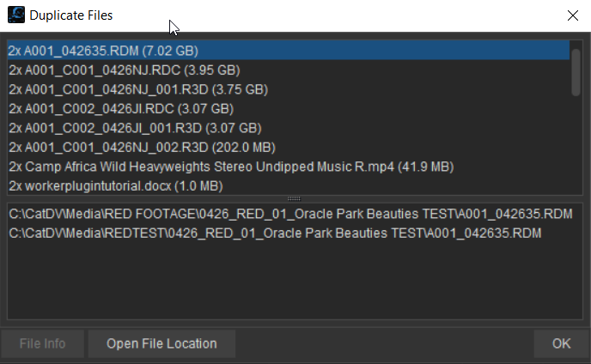The width and height of the screenshot is (591, 364).
Task: Click the duplicates list vertical scrollbar thumb
Action: point(576,72)
